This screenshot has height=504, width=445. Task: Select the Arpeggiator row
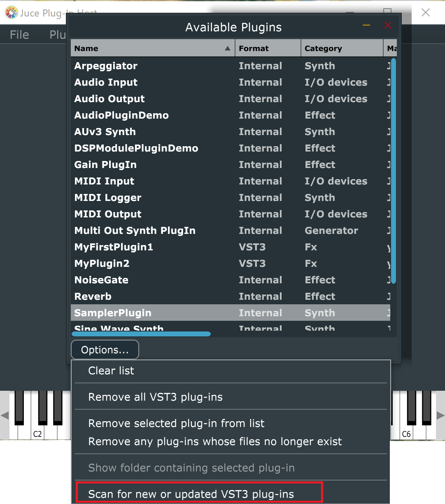click(231, 66)
